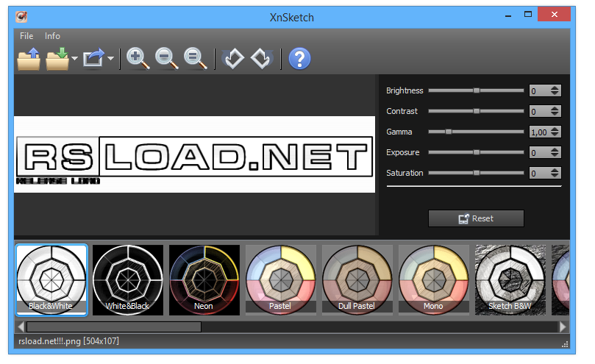Click the share/export icon
The width and height of the screenshot is (595, 364).
[93, 59]
